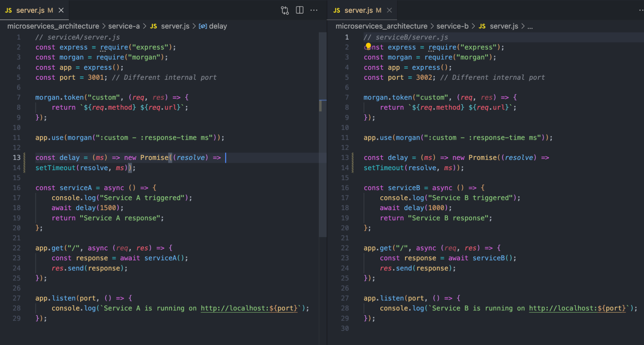
Task: Click port value 3001 in left editor
Action: [96, 78]
